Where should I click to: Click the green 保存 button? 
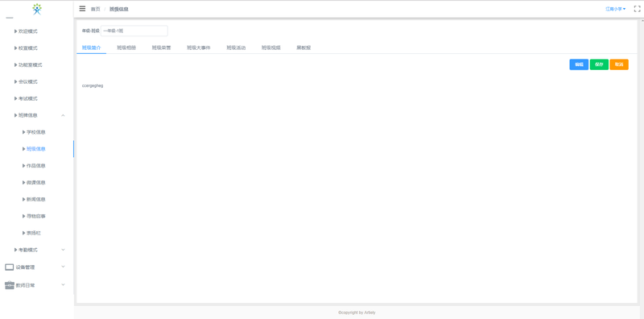click(x=599, y=64)
